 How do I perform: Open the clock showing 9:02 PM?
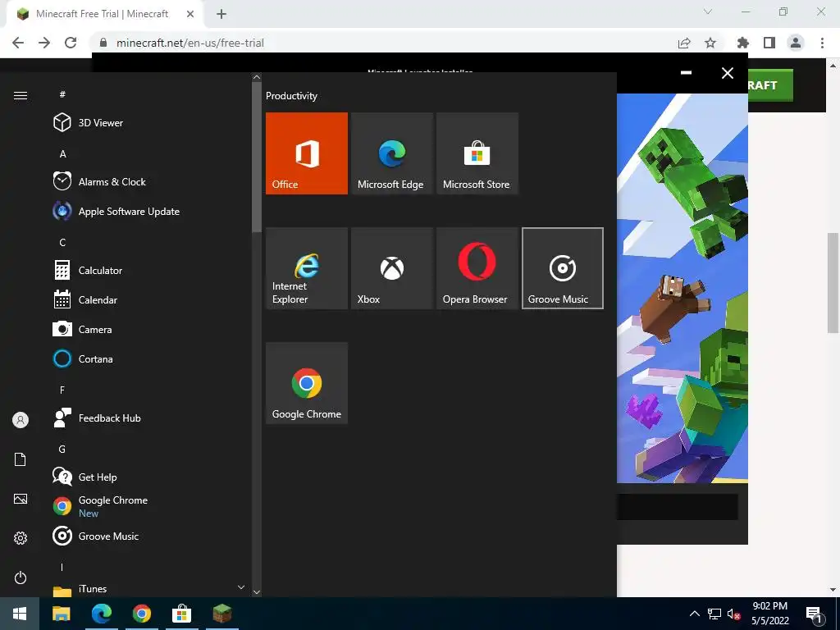point(769,614)
